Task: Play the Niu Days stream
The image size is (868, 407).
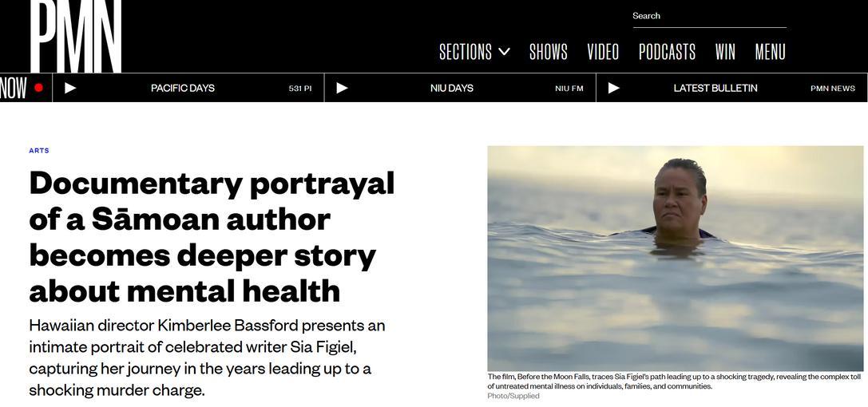Action: coord(342,88)
